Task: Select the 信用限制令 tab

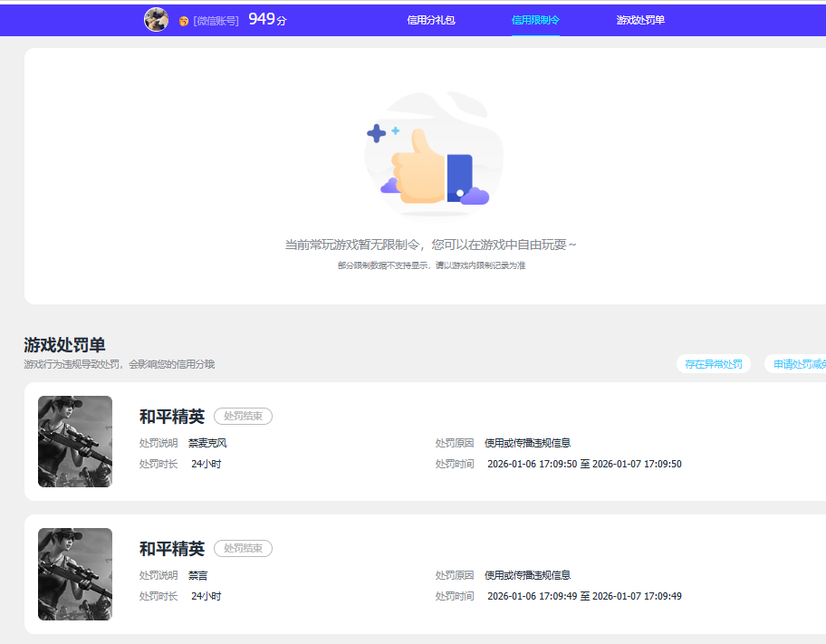Action: pyautogui.click(x=535, y=20)
